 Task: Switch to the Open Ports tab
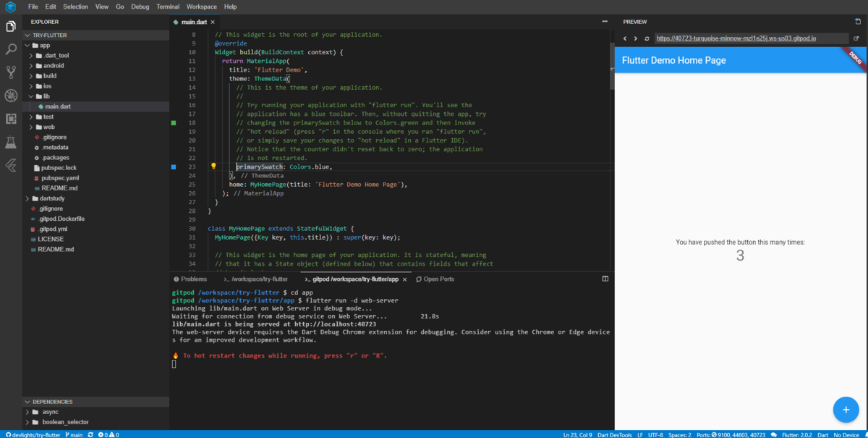click(434, 279)
